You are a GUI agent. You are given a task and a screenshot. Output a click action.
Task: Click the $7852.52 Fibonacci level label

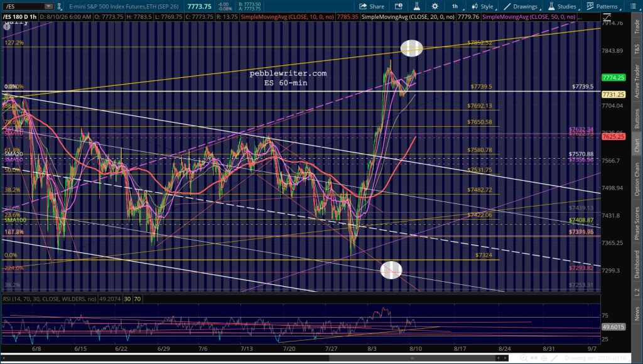[479, 43]
